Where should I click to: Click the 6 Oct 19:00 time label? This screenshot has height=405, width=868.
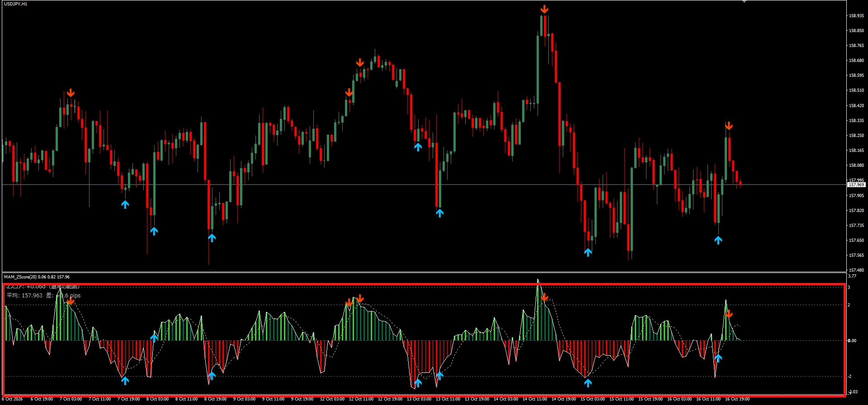[x=42, y=399]
